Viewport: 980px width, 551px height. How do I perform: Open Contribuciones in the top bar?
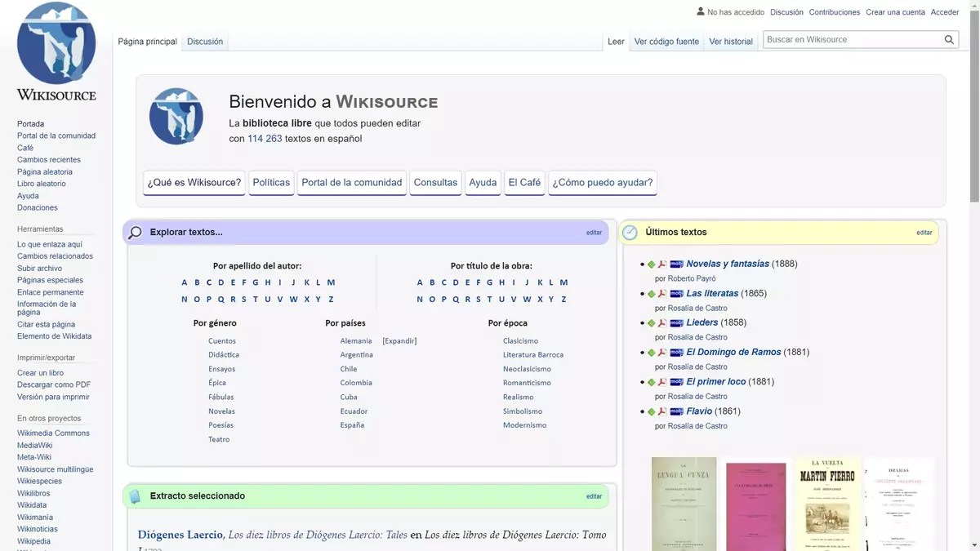835,12
